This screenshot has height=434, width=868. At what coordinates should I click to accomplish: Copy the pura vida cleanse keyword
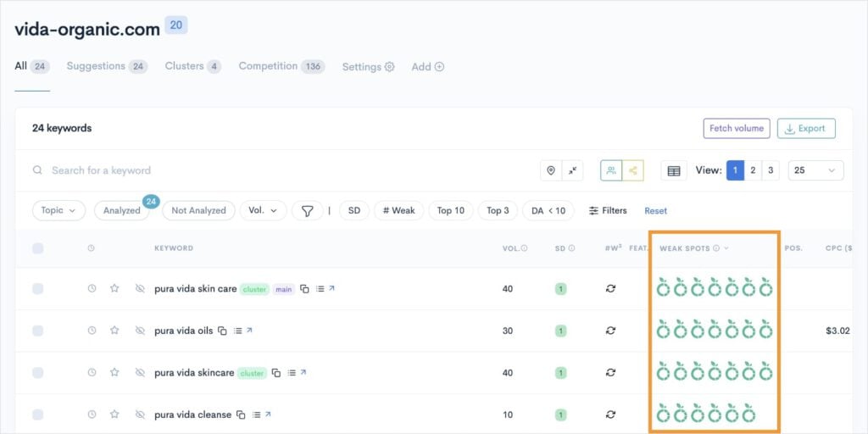[x=241, y=415]
